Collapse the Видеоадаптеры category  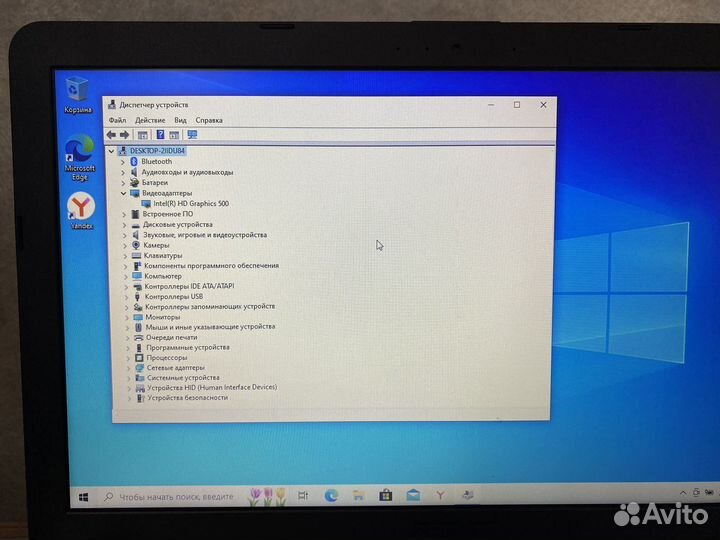tap(124, 193)
